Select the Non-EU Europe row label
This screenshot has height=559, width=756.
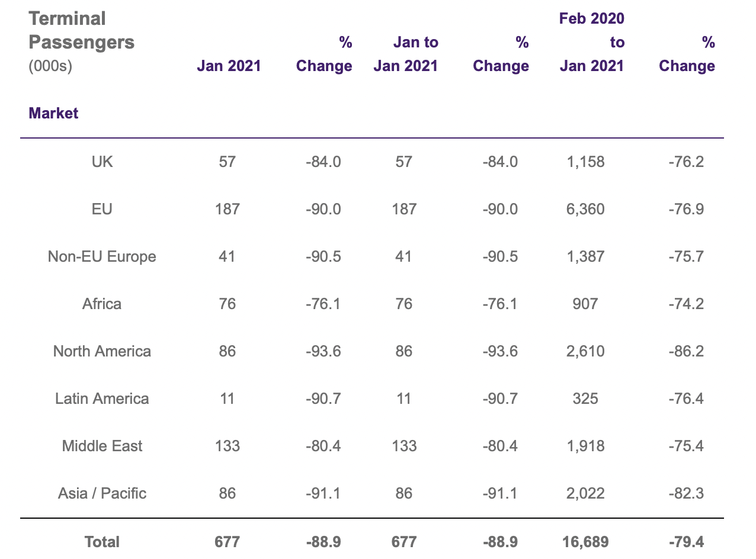[102, 256]
